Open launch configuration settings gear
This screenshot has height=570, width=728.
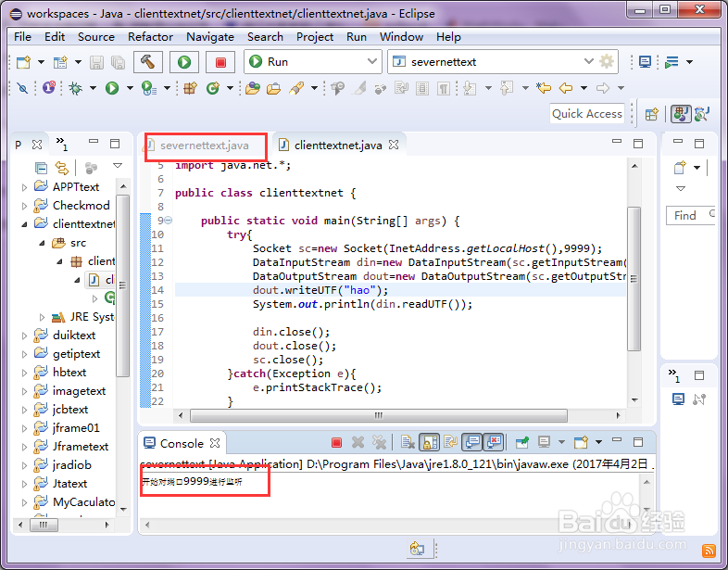click(x=607, y=61)
